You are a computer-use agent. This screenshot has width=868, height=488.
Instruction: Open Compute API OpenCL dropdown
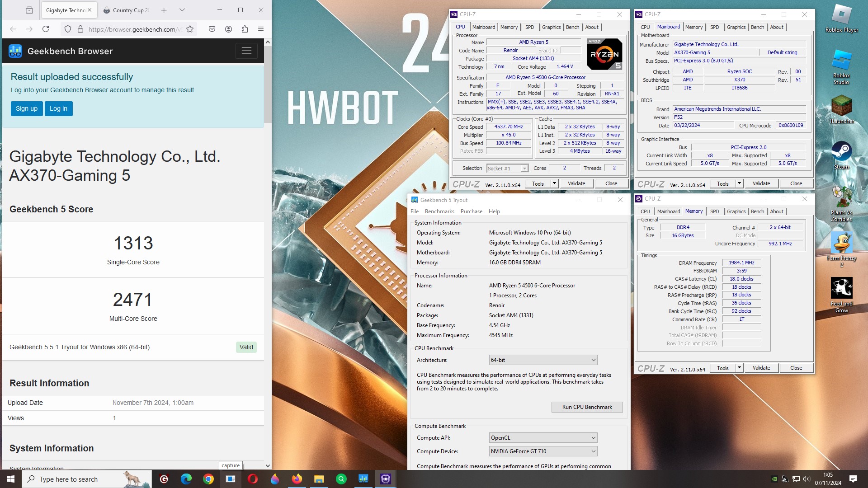tap(543, 438)
